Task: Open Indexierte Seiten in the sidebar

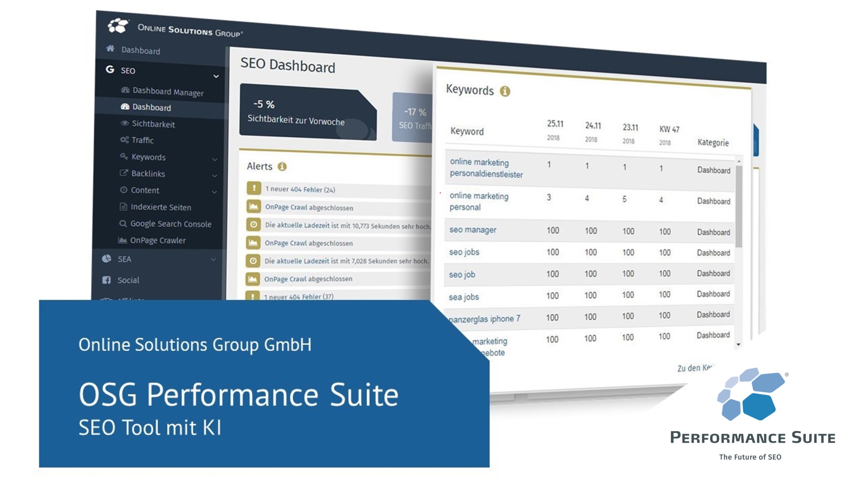Action: (161, 207)
